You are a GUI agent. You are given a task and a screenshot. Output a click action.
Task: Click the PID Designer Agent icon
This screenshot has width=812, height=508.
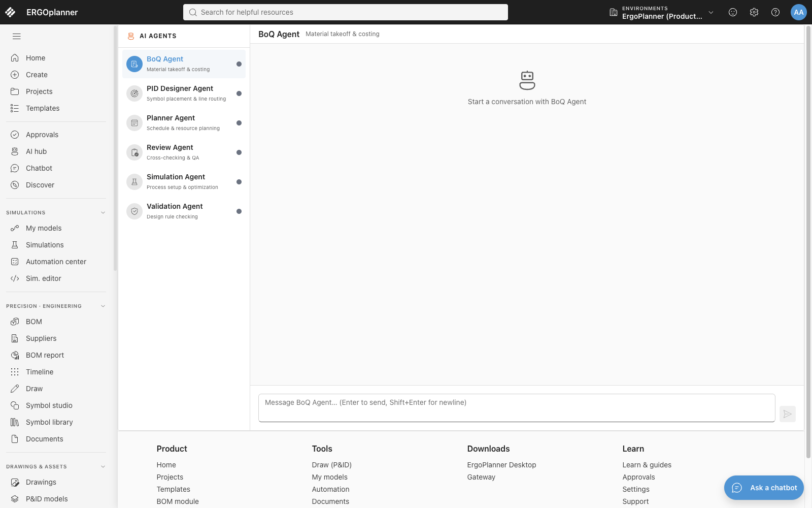coord(134,93)
